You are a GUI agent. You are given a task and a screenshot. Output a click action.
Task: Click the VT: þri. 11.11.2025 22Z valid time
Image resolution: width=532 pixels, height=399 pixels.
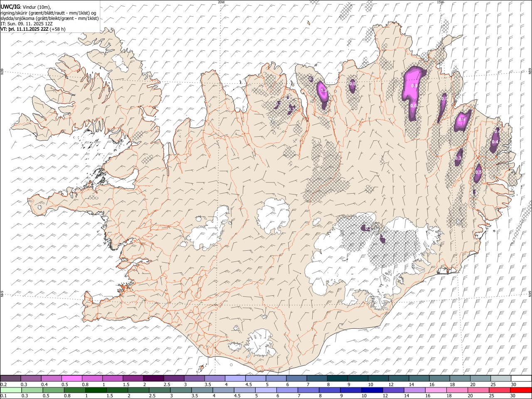(25, 29)
